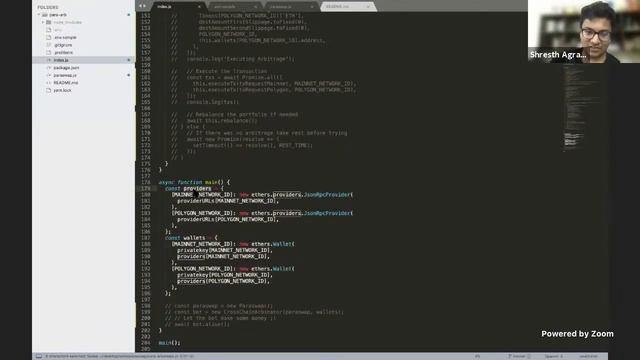
Task: Collapse the para-arb root folder
Action: tap(39, 15)
